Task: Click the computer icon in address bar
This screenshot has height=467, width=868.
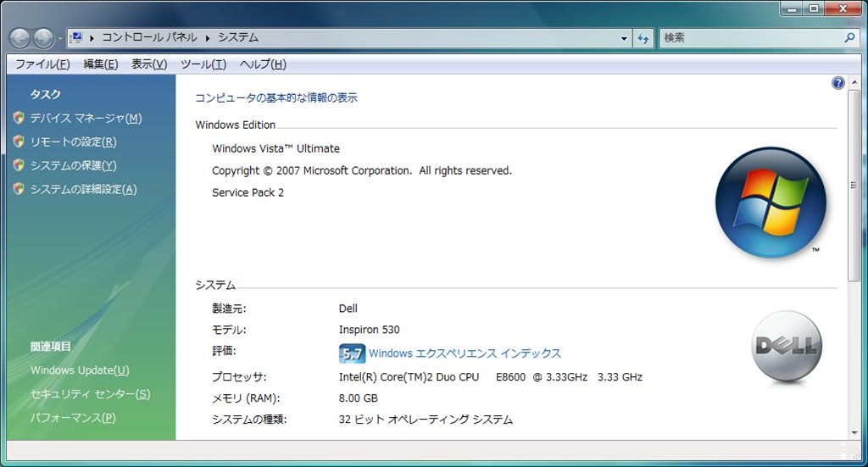Action: click(77, 37)
